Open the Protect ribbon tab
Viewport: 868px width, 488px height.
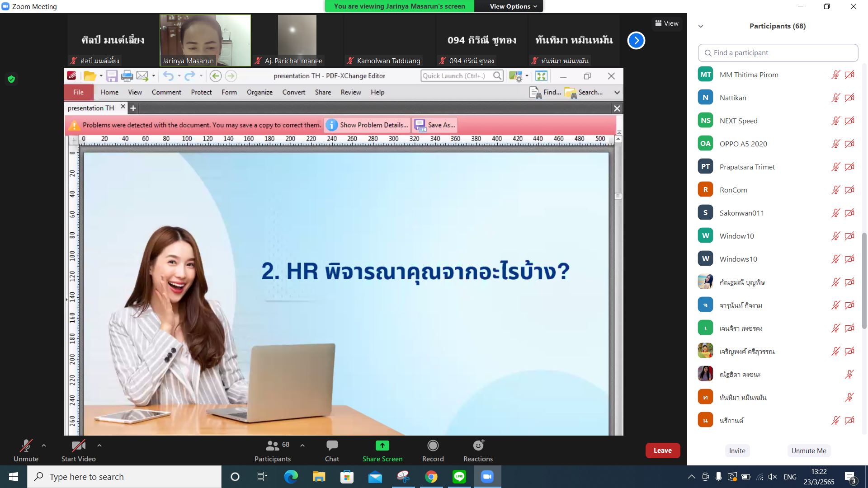[x=201, y=92]
